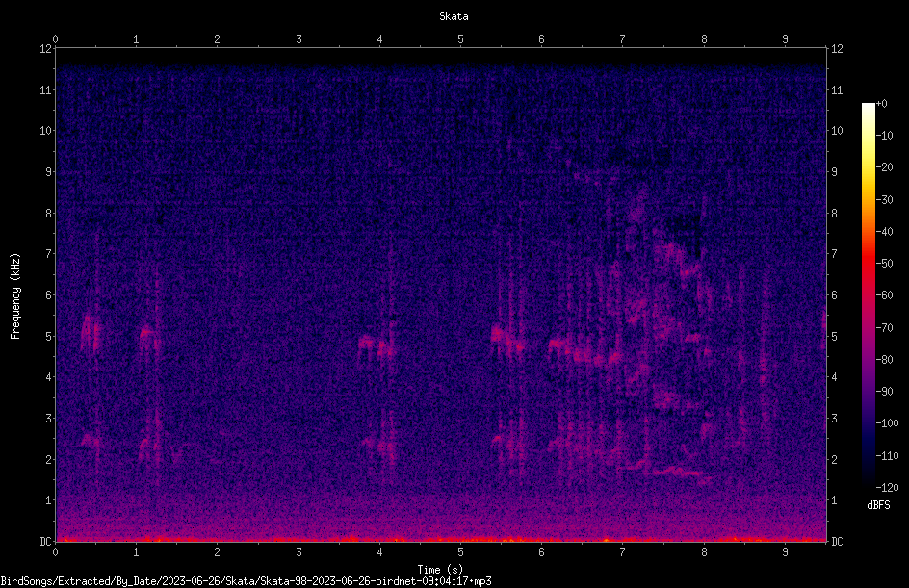
Task: Click the "Frequency (kHz)" axis label
Action: point(15,296)
